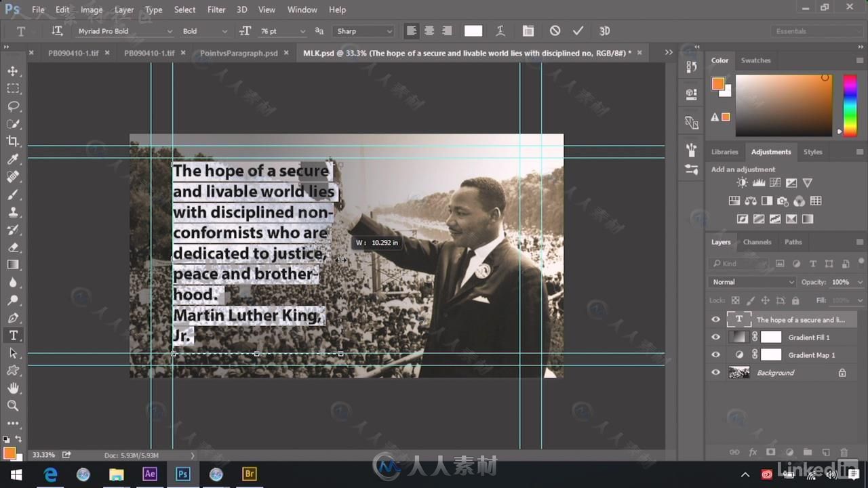This screenshot has width=868, height=488.
Task: Click the text color swatch in options bar
Action: (473, 31)
